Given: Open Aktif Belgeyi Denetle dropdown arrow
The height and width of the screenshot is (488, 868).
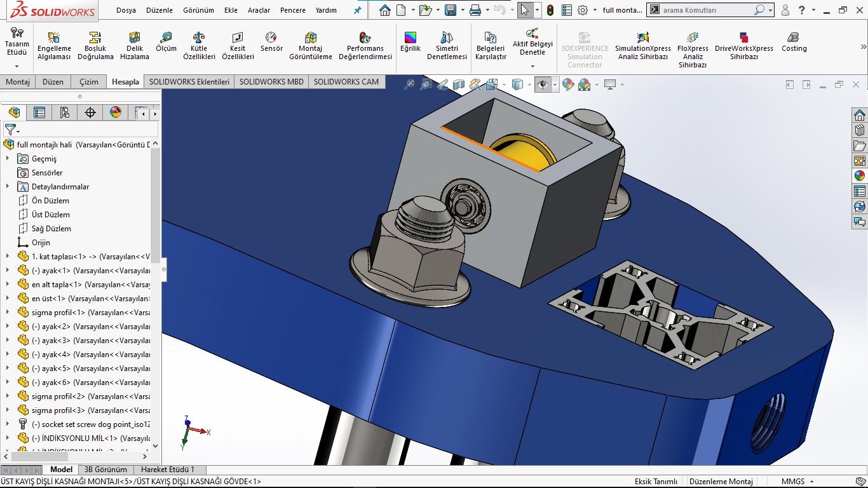Looking at the screenshot, I should point(532,66).
